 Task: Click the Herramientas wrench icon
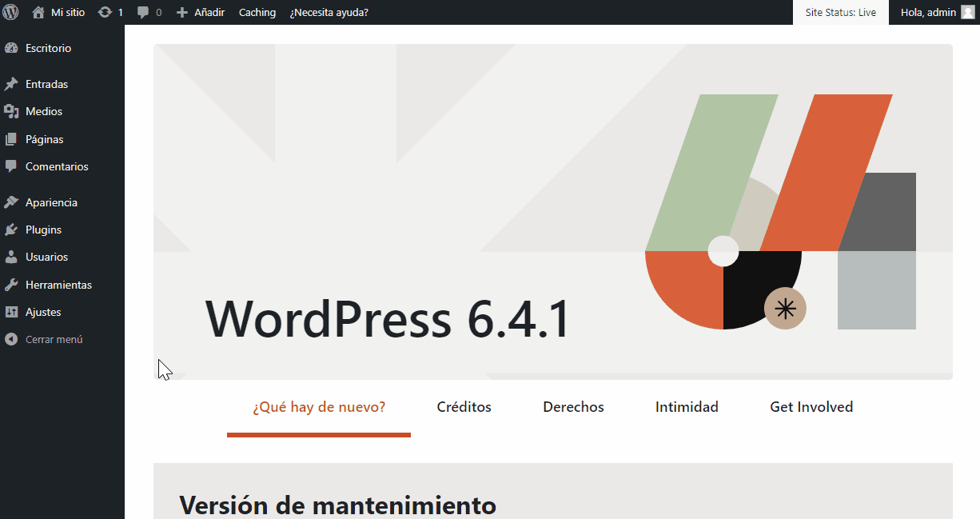point(11,285)
